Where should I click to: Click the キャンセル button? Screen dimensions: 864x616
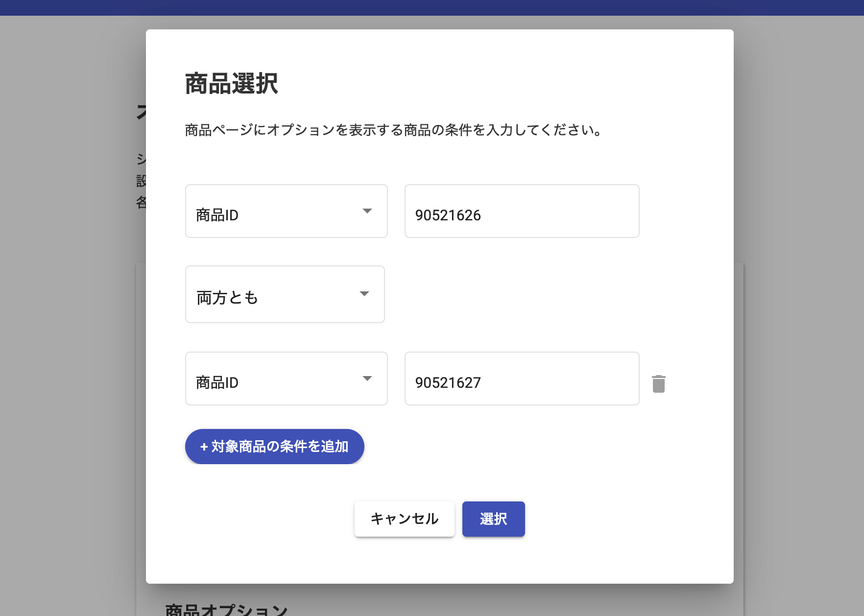(x=405, y=519)
